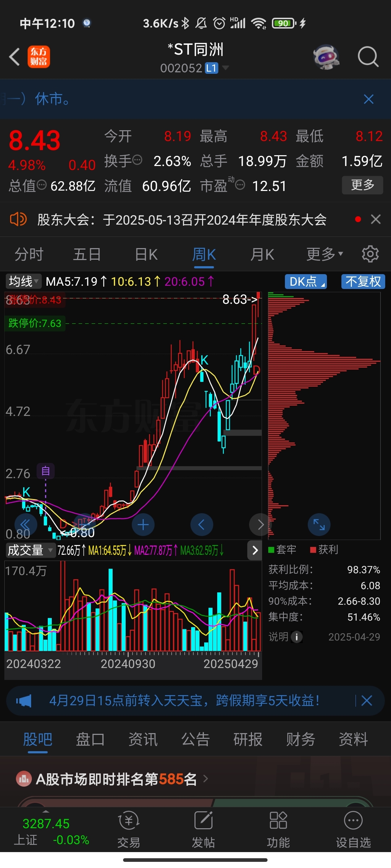Tap the info icon beside 市盈
This screenshot has width=391, height=868.
[x=240, y=185]
